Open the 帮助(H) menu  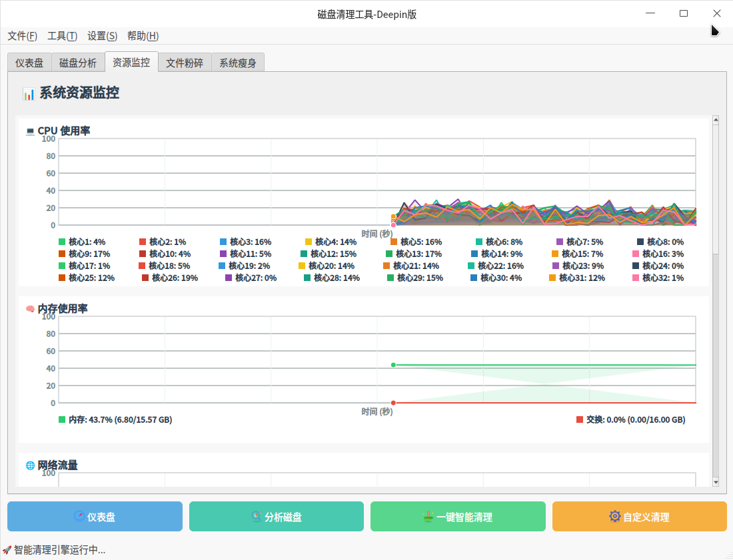tap(143, 36)
